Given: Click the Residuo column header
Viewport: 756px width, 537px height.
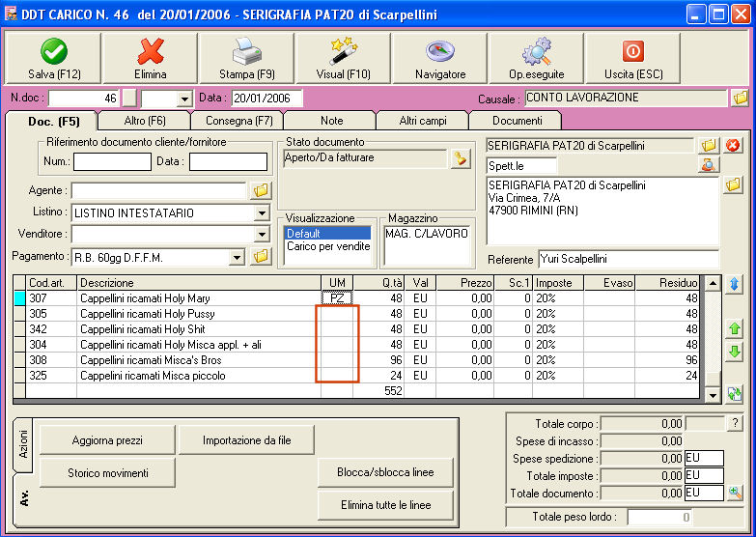Looking at the screenshot, I should click(x=667, y=283).
